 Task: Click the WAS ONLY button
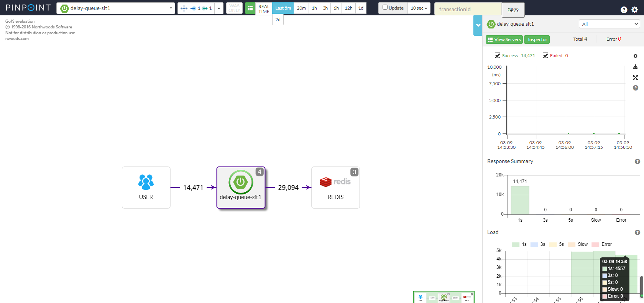(234, 8)
